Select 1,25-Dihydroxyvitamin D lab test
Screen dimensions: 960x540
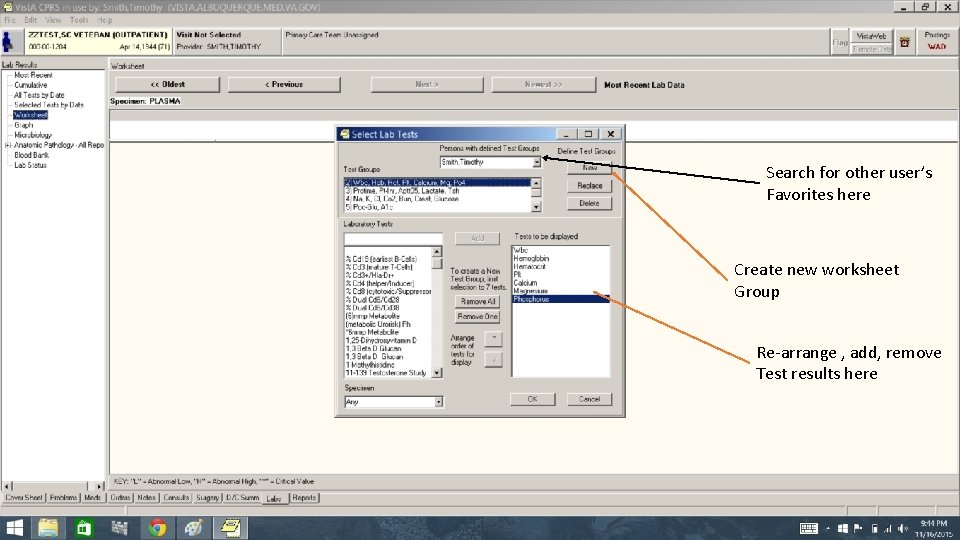[388, 340]
